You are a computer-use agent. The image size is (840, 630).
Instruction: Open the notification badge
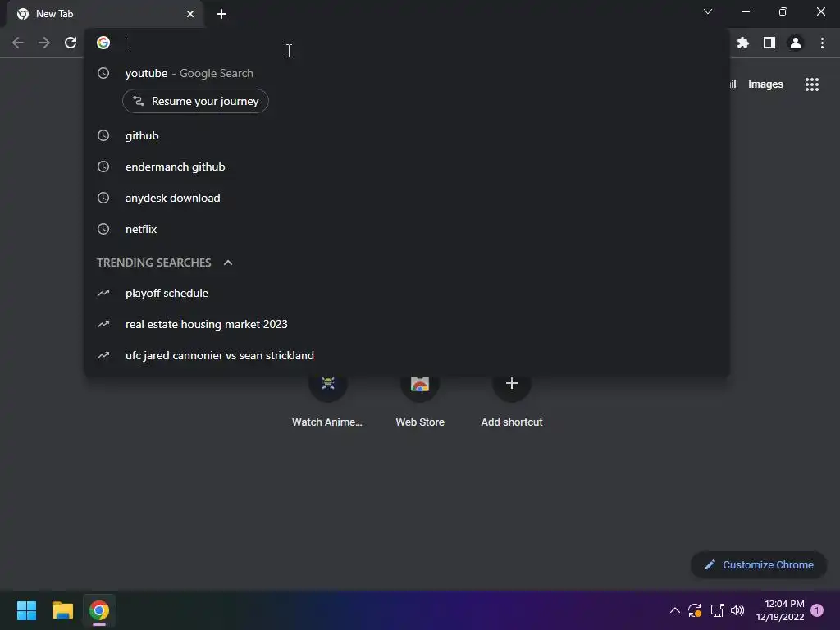pyautogui.click(x=817, y=610)
